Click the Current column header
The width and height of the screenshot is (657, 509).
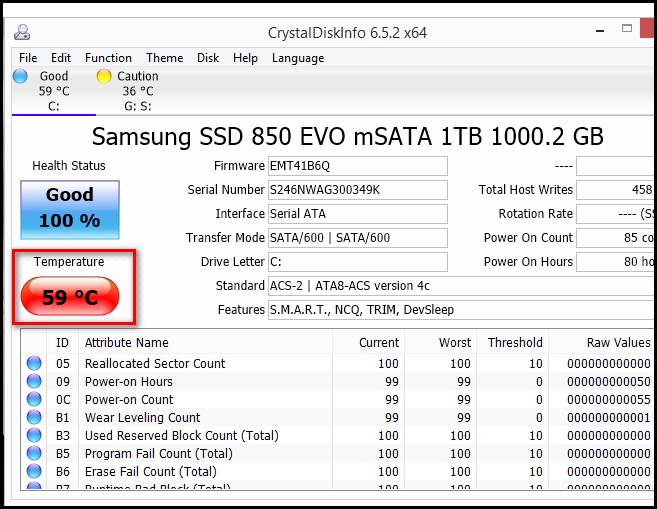[x=368, y=342]
